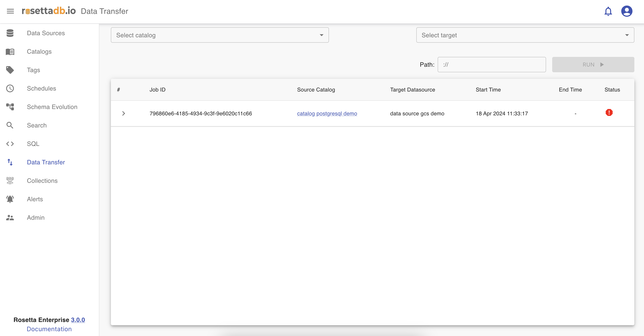Image resolution: width=644 pixels, height=336 pixels.
Task: Click the red error status icon
Action: 609,113
